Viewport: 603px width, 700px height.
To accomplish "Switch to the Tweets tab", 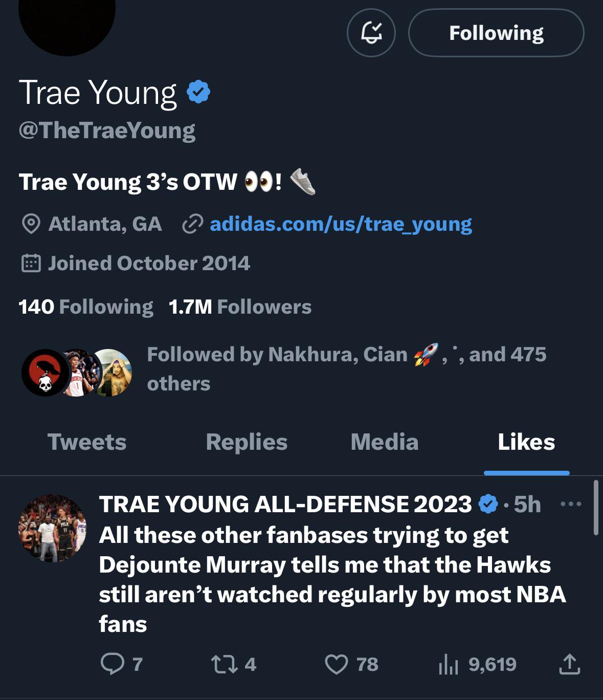I will [x=87, y=442].
